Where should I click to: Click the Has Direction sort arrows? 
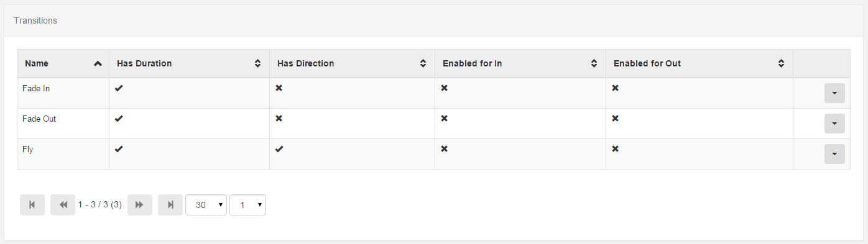pos(423,63)
